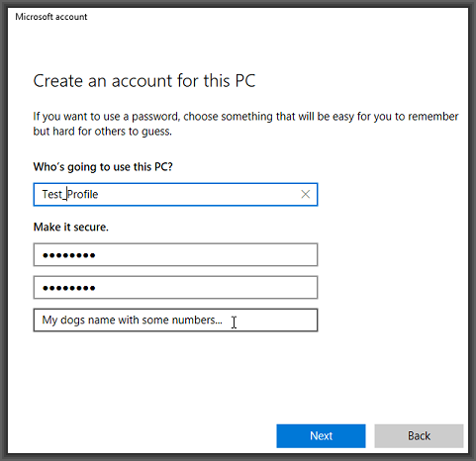The height and width of the screenshot is (461, 476).
Task: Place the cursor on the word Profile in the username
Action: (x=83, y=194)
